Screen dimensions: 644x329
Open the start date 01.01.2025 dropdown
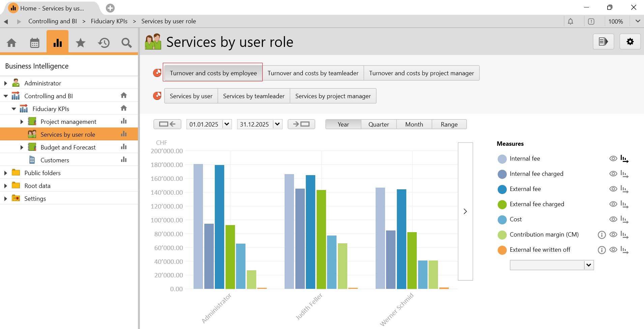pos(227,124)
